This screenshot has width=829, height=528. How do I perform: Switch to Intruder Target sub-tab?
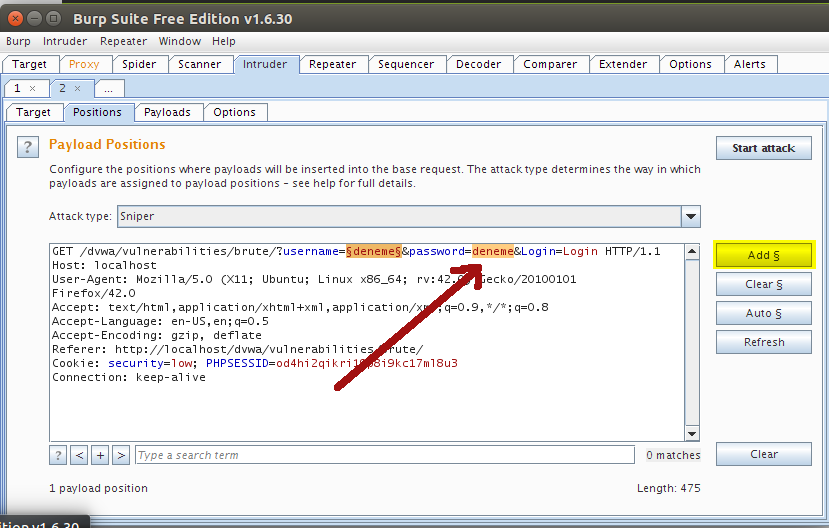click(33, 112)
